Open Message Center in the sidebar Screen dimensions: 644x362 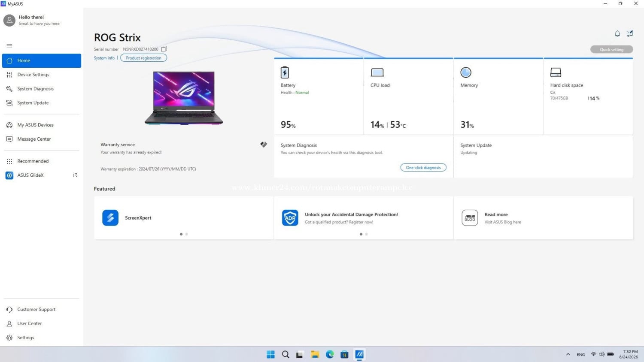point(42,139)
